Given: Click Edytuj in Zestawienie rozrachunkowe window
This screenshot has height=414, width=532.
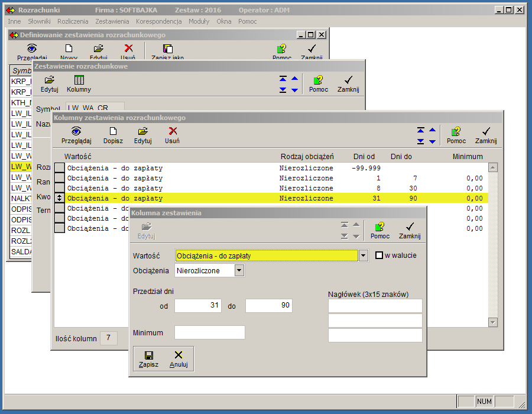Looking at the screenshot, I should (50, 84).
